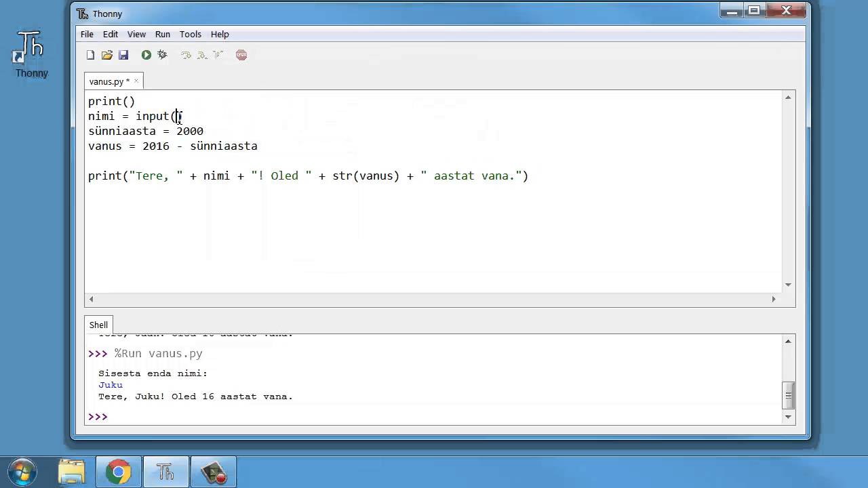Click the Thonny icon in title bar
Image resolution: width=868 pixels, height=488 pixels.
click(82, 14)
